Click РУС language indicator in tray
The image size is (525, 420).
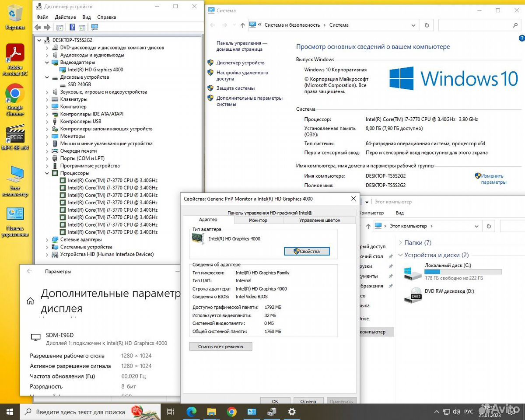pyautogui.click(x=469, y=412)
